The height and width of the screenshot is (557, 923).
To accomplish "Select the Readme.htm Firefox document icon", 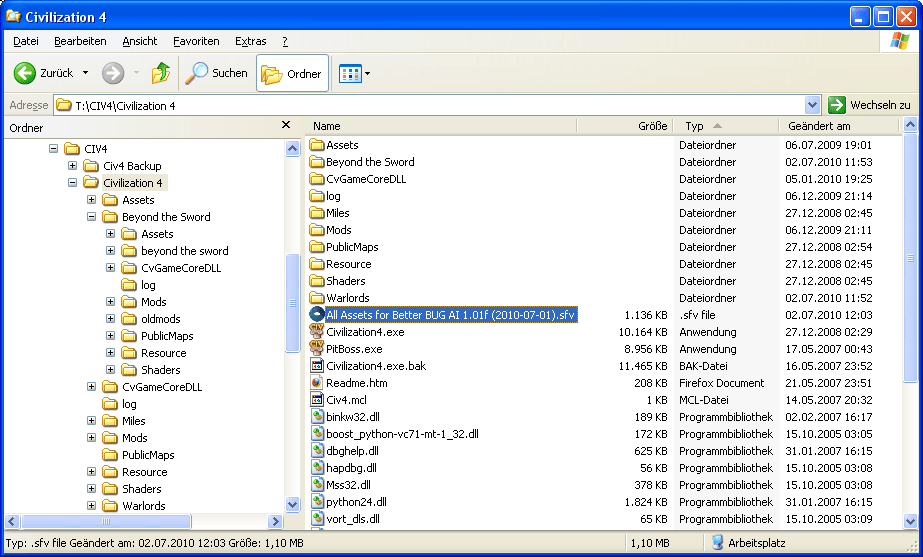I will pyautogui.click(x=317, y=383).
